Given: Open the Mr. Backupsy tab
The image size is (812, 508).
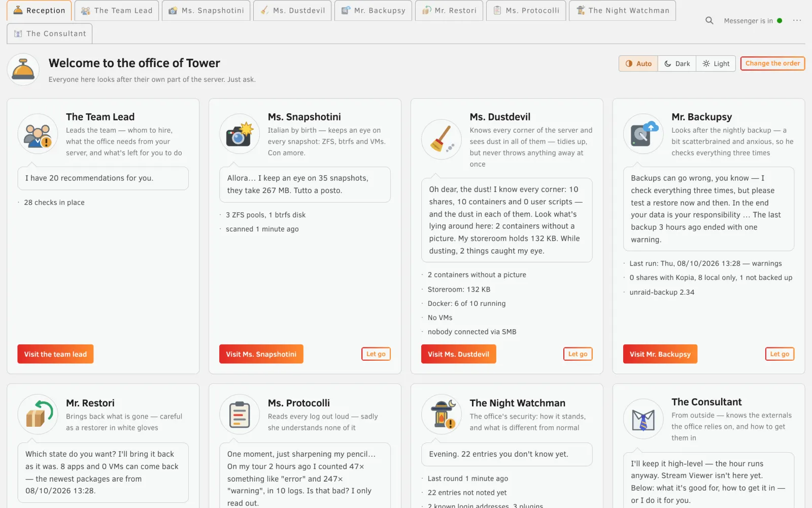Looking at the screenshot, I should (373, 11).
